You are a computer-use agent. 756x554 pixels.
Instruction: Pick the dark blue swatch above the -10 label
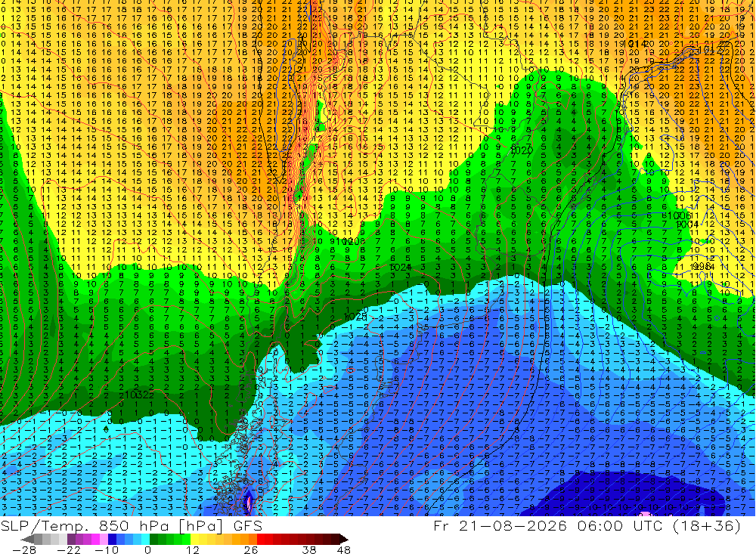112,539
